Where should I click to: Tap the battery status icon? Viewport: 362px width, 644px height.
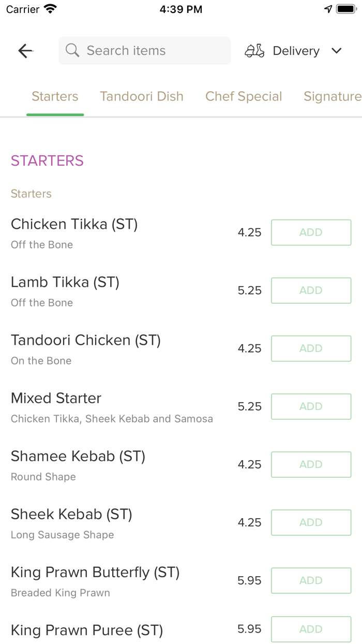pos(346,9)
